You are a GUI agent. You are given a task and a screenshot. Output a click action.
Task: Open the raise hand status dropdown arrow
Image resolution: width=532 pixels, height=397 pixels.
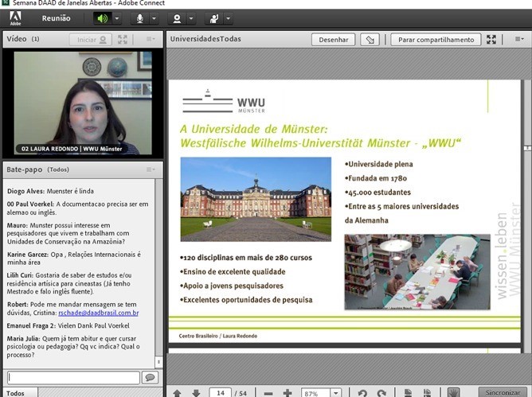pyautogui.click(x=229, y=18)
